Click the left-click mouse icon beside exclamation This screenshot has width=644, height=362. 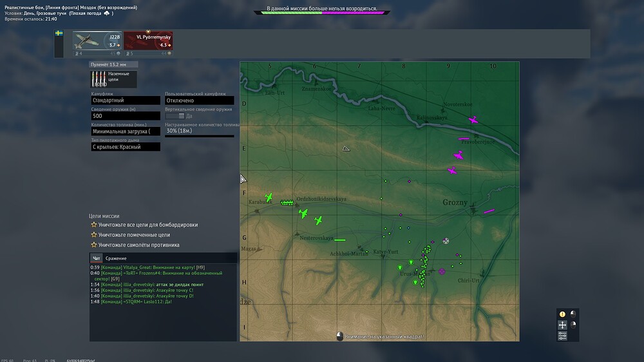point(573,314)
